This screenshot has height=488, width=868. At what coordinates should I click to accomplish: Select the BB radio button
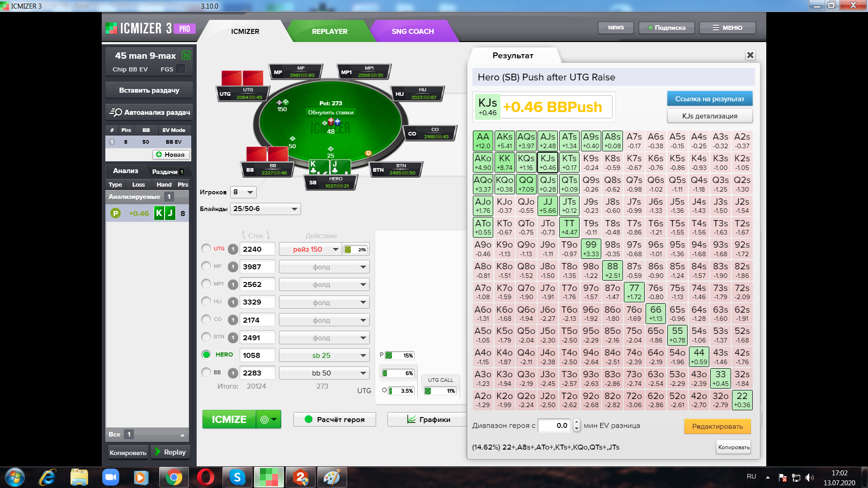tap(206, 372)
